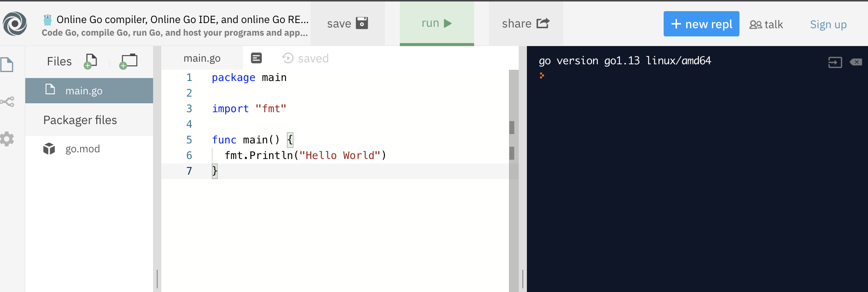Viewport: 868px width, 292px height.
Task: Click the console prompt area
Action: (x=542, y=75)
